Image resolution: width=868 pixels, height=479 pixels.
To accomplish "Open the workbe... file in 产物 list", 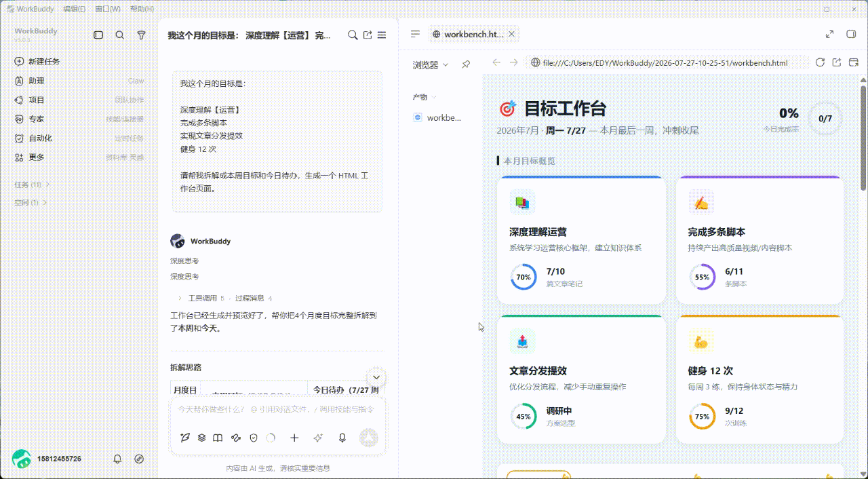I will pos(437,117).
